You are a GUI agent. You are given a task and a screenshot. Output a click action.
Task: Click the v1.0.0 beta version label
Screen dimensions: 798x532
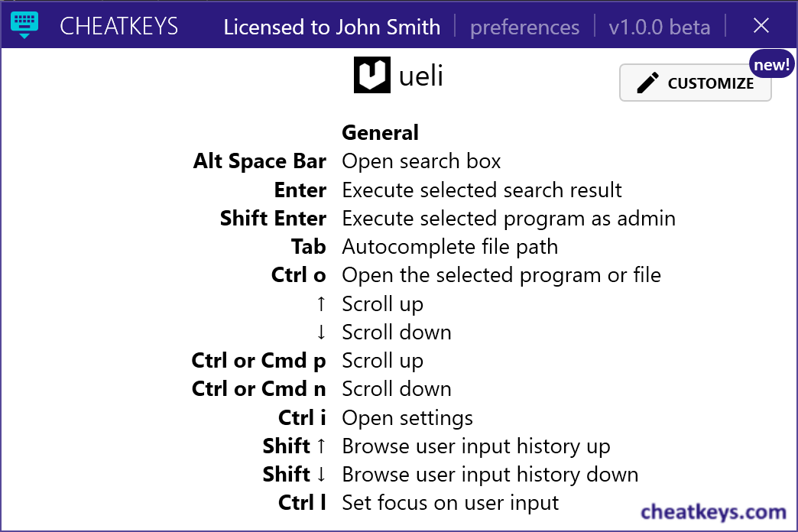(659, 28)
